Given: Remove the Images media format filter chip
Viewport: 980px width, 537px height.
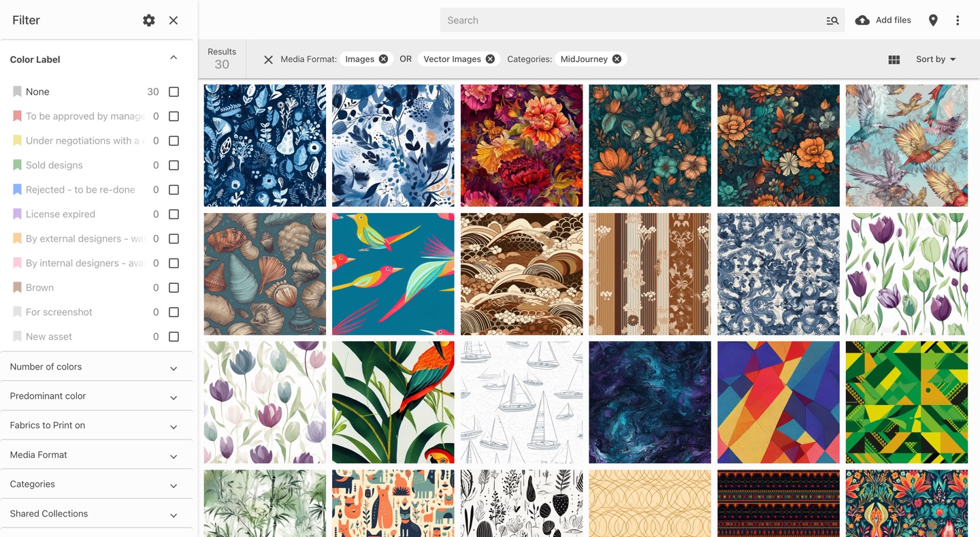Looking at the screenshot, I should (x=384, y=59).
